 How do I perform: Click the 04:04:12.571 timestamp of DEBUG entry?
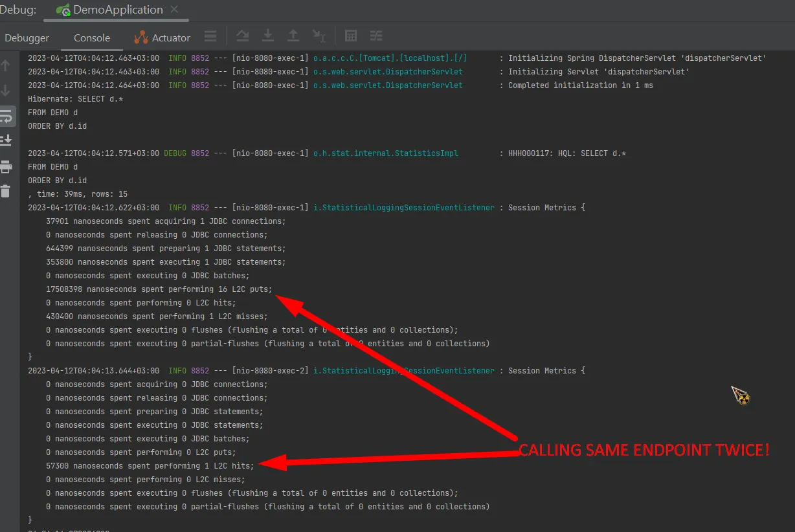(93, 153)
